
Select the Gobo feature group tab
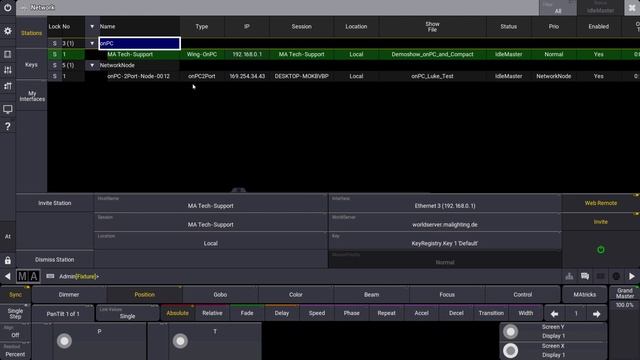click(x=220, y=295)
